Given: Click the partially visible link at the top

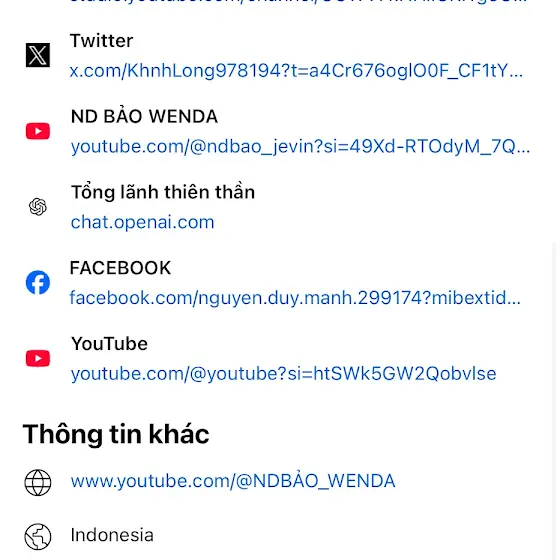Looking at the screenshot, I should (298, 1).
